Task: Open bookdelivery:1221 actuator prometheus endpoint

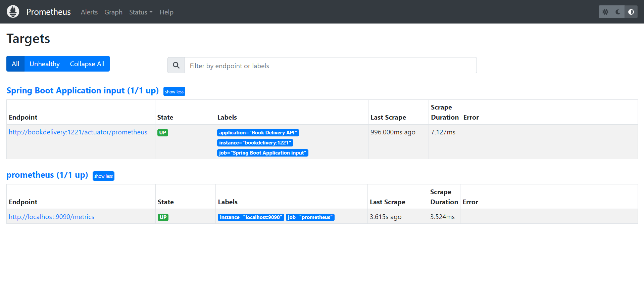Action: (x=78, y=132)
